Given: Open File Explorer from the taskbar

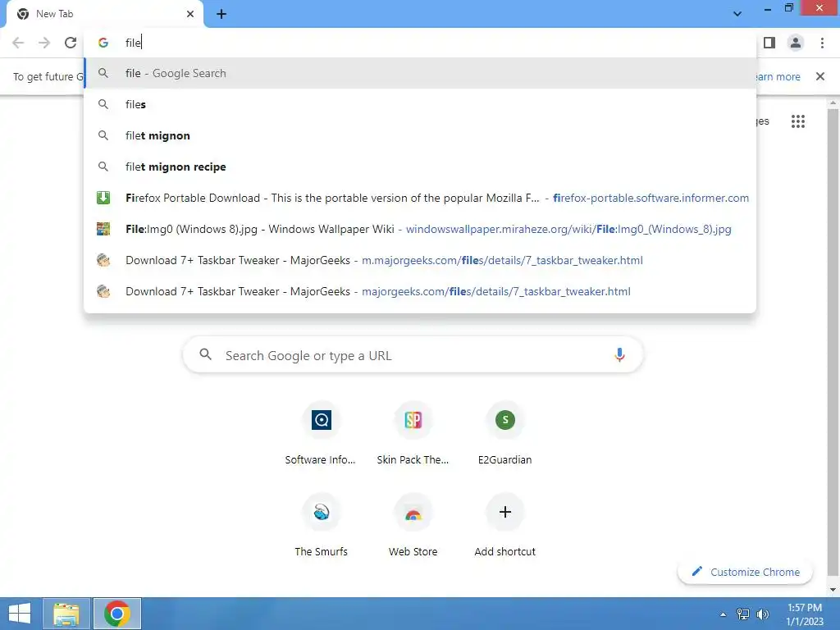Looking at the screenshot, I should [x=66, y=614].
